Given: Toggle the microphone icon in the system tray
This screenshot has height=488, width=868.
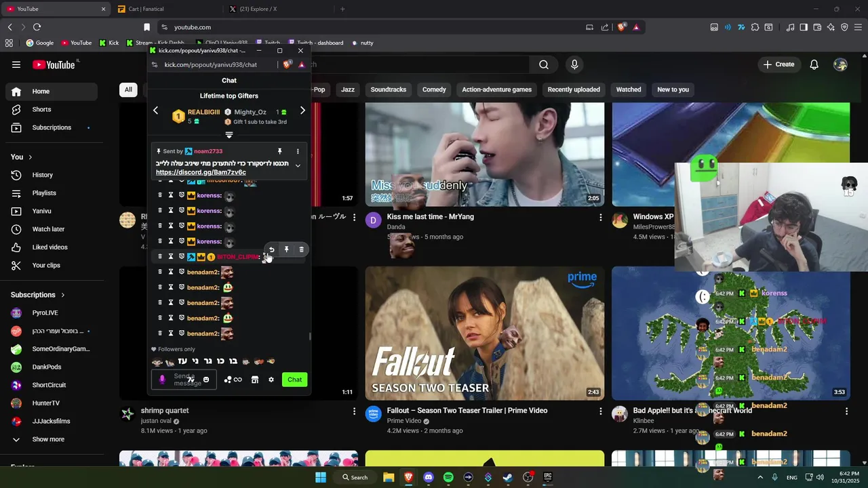Looking at the screenshot, I should point(774,477).
